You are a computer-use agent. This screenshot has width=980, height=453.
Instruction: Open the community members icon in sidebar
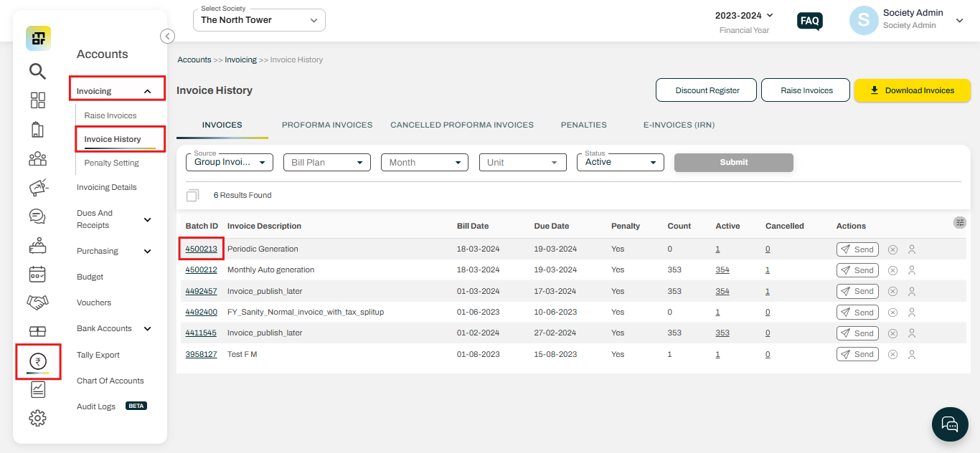click(x=38, y=158)
